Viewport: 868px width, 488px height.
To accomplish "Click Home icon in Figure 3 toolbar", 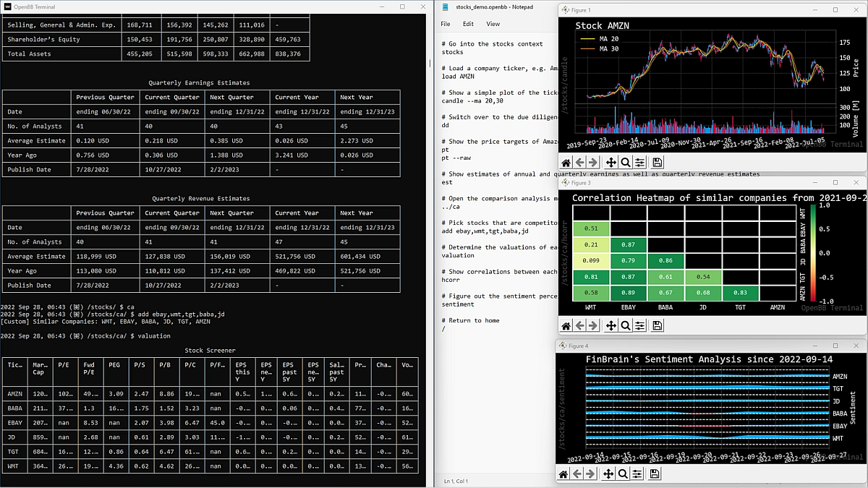I will 566,326.
